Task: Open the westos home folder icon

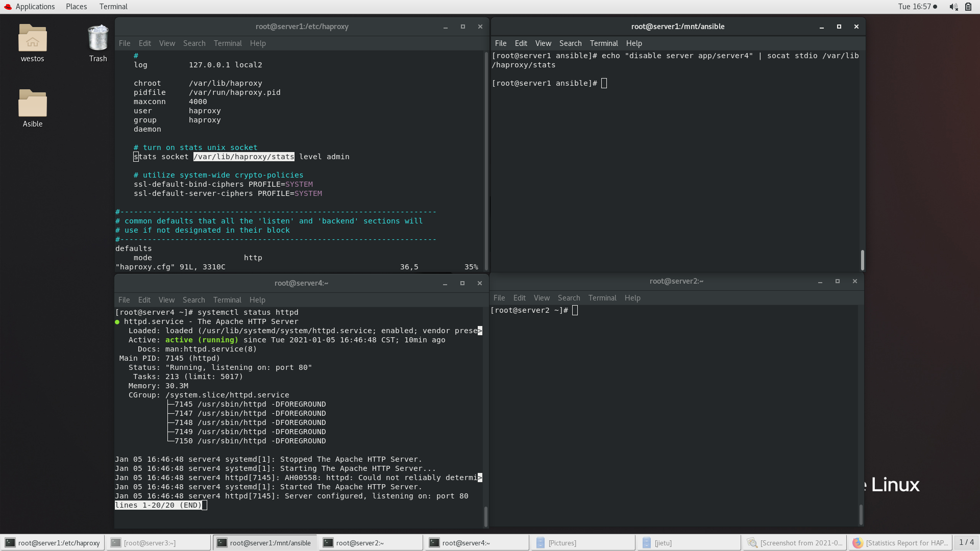Action: click(x=32, y=39)
